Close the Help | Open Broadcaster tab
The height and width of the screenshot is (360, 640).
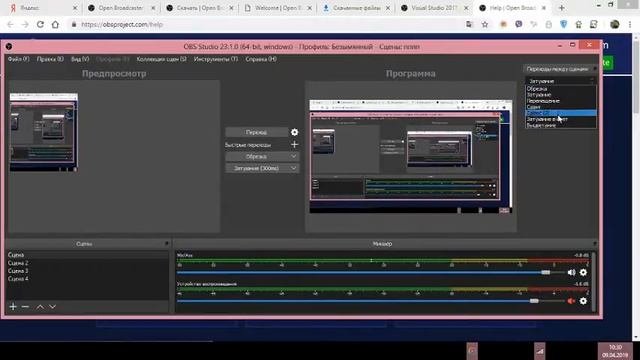click(x=544, y=8)
